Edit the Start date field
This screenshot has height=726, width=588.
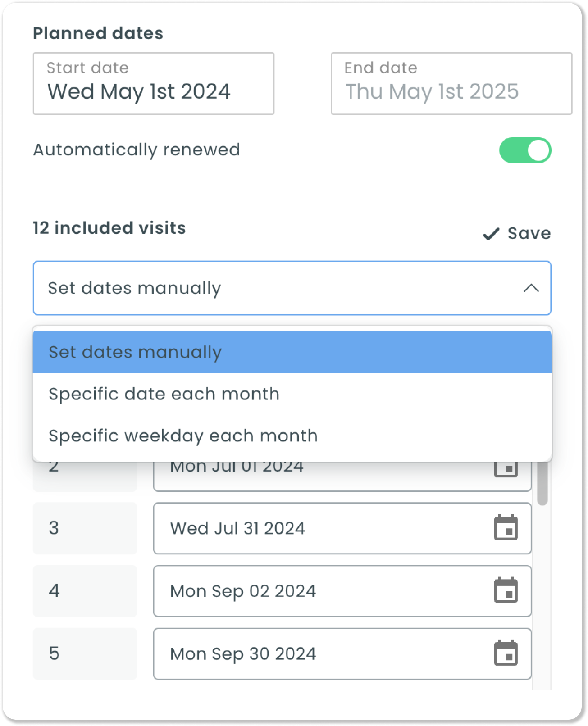154,84
